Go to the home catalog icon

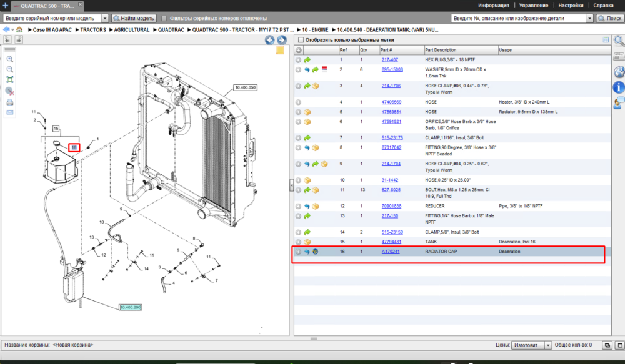[x=19, y=30]
